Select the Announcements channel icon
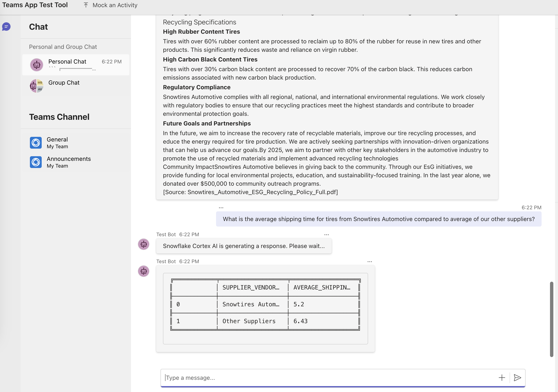The image size is (558, 392). (x=36, y=162)
